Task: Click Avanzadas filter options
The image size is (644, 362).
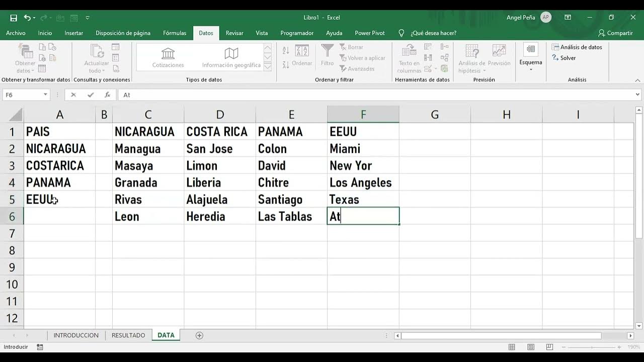Action: click(357, 68)
